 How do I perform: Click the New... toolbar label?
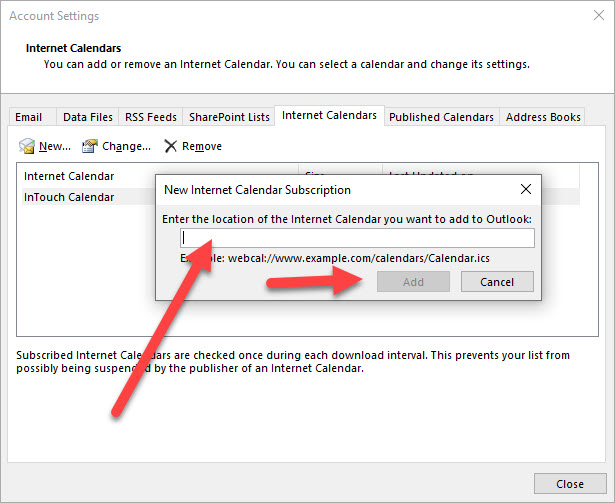(x=55, y=146)
